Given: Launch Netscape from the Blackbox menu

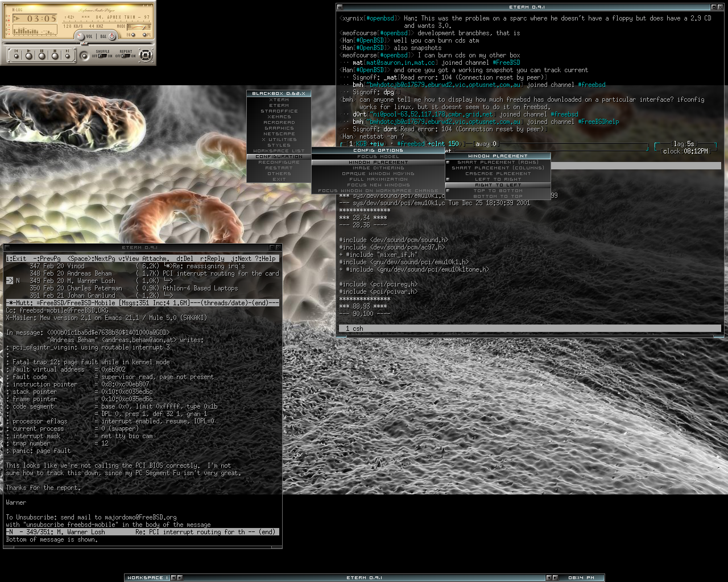Looking at the screenshot, I should click(x=279, y=134).
